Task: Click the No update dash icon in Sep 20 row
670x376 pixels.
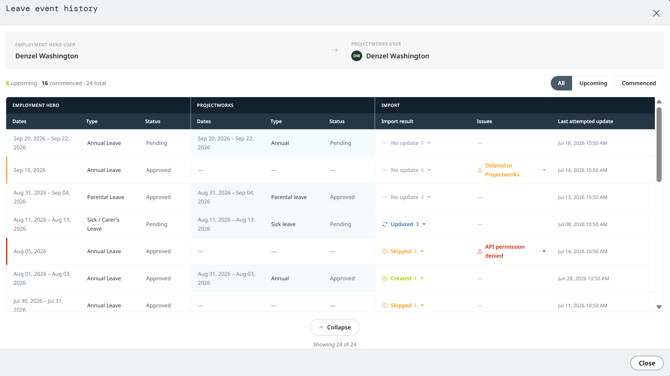Action: pyautogui.click(x=385, y=143)
